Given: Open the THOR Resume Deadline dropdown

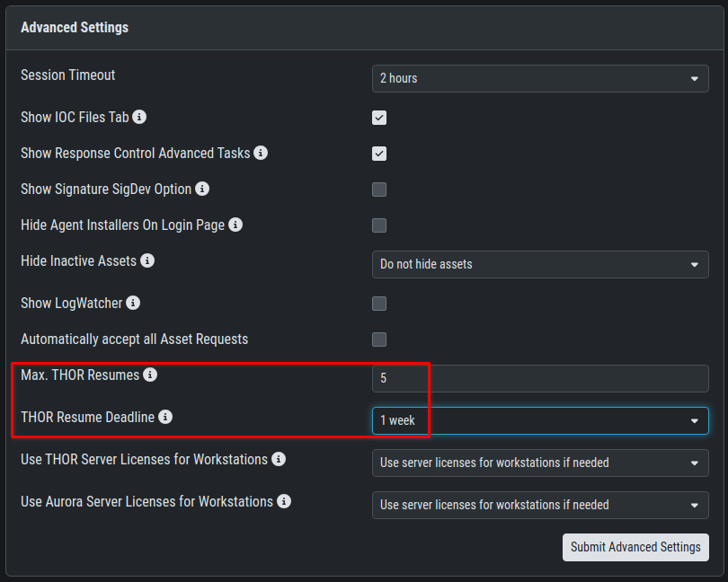Looking at the screenshot, I should click(x=539, y=420).
